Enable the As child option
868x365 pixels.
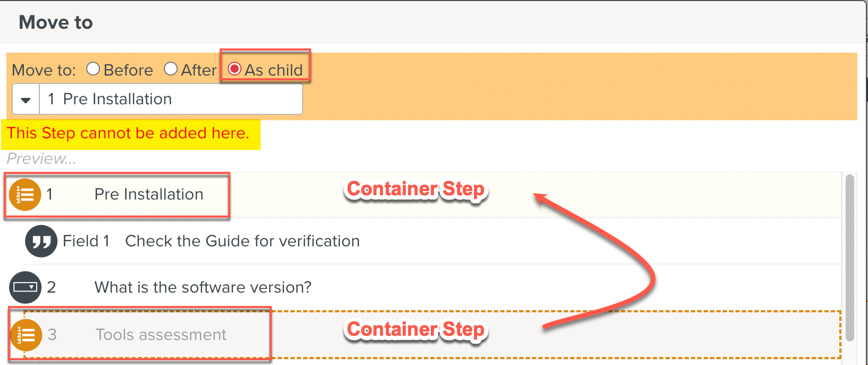click(234, 69)
